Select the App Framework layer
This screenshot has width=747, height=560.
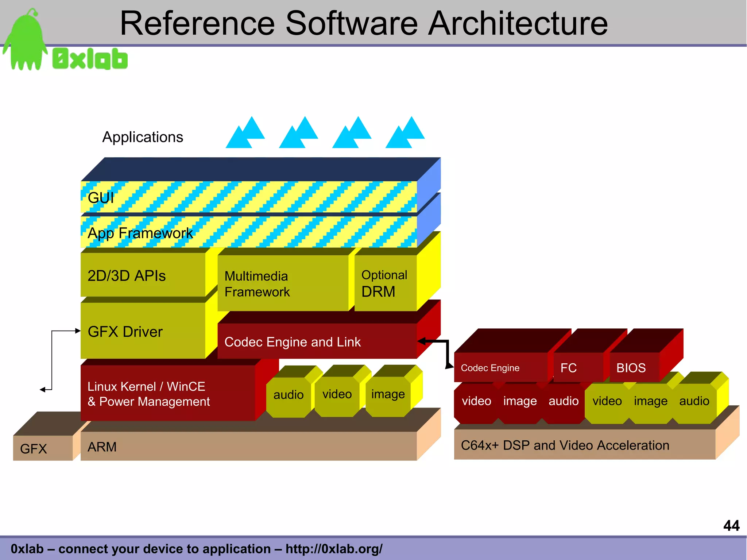tap(248, 232)
